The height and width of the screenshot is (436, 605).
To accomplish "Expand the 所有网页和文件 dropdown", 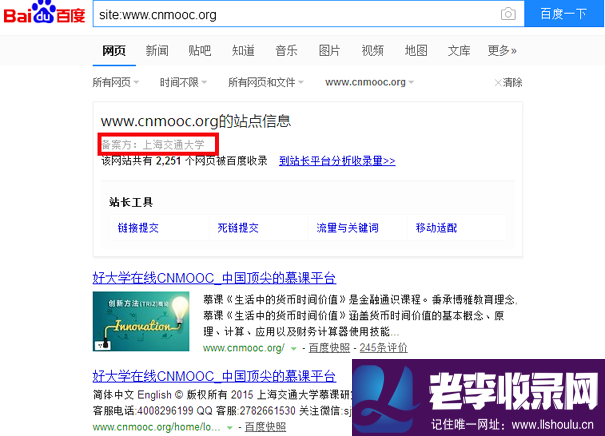I will (x=266, y=82).
